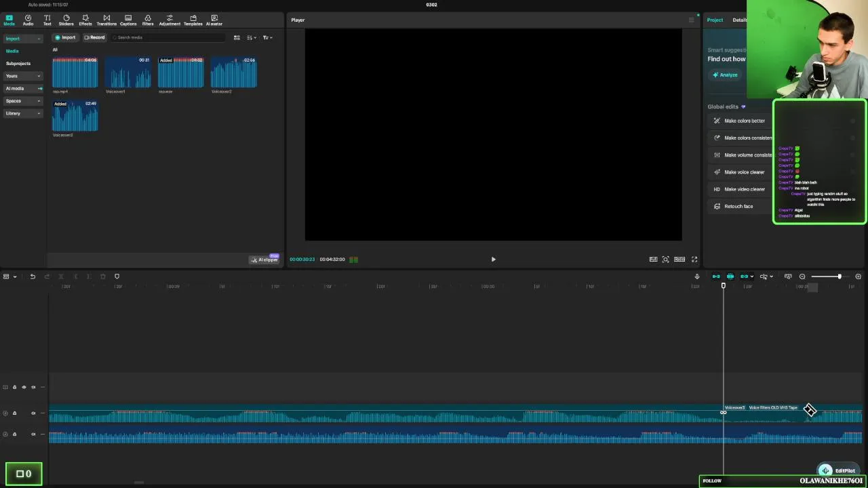Image resolution: width=868 pixels, height=488 pixels.
Task: Click Make video clearer
Action: (x=744, y=189)
